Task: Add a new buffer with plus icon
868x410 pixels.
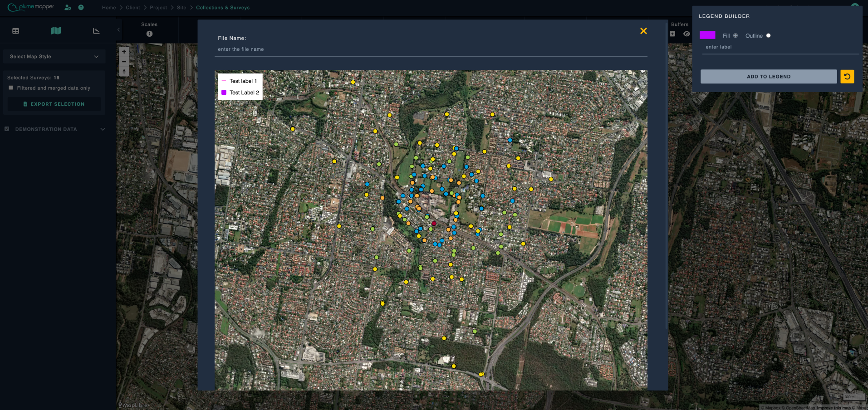Action: (x=672, y=34)
